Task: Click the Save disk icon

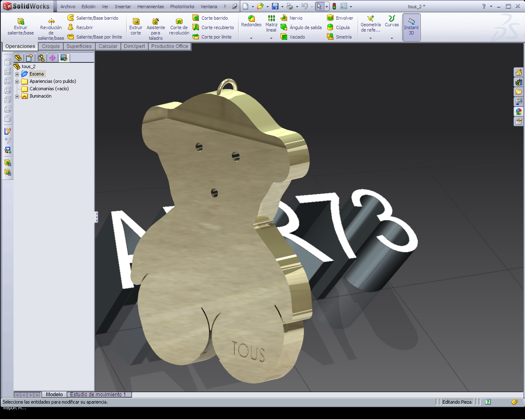Action: coord(275,6)
